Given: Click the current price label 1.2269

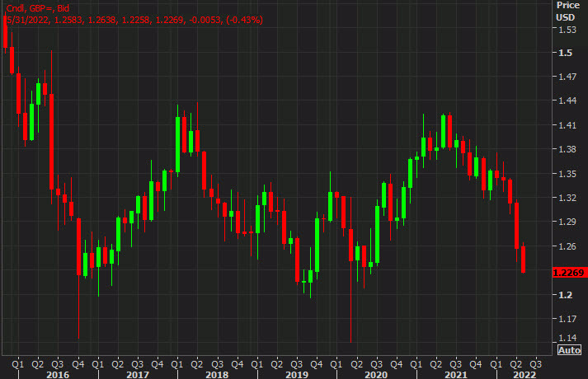Looking at the screenshot, I should [568, 273].
